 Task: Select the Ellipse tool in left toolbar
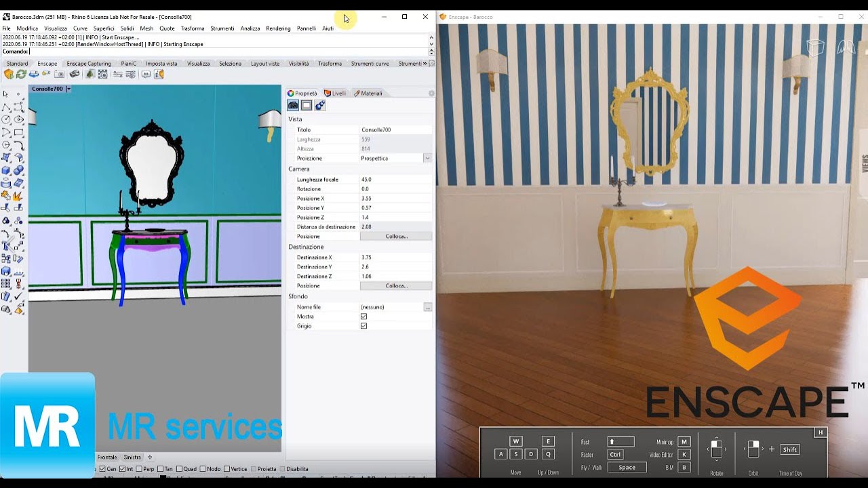[19, 119]
